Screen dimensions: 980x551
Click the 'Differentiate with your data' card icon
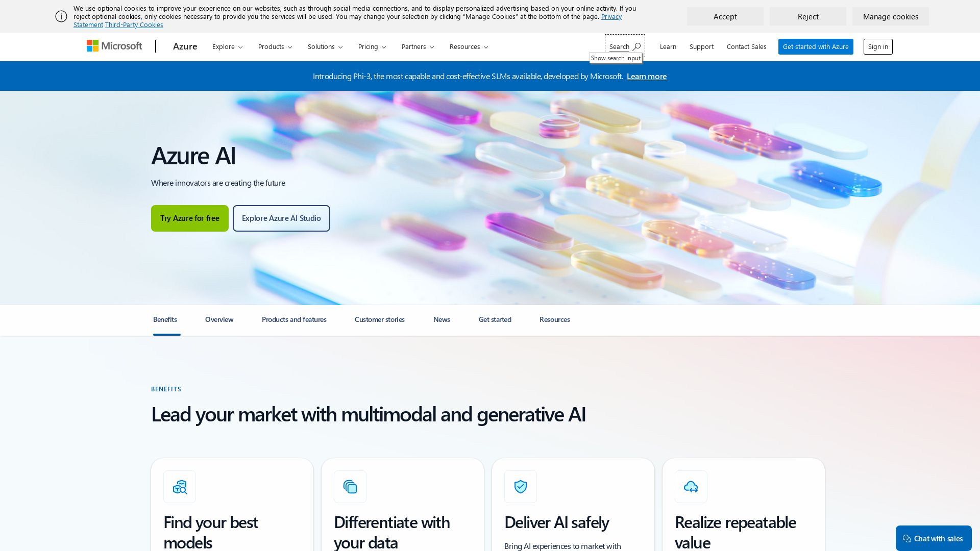tap(350, 487)
